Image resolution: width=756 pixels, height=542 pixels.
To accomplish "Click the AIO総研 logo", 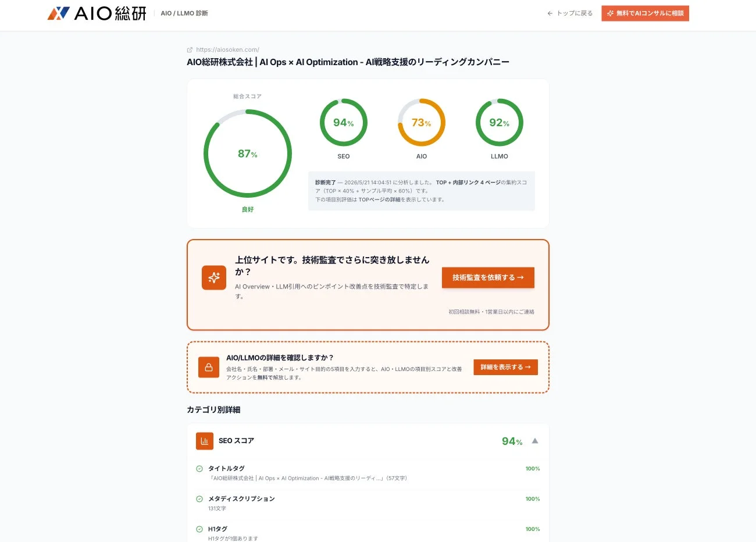I will [x=97, y=13].
